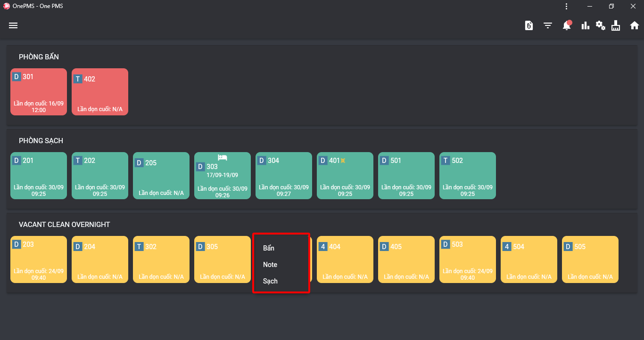The image size is (644, 340).
Task: Click the bed icon on room 303
Action: click(x=223, y=157)
